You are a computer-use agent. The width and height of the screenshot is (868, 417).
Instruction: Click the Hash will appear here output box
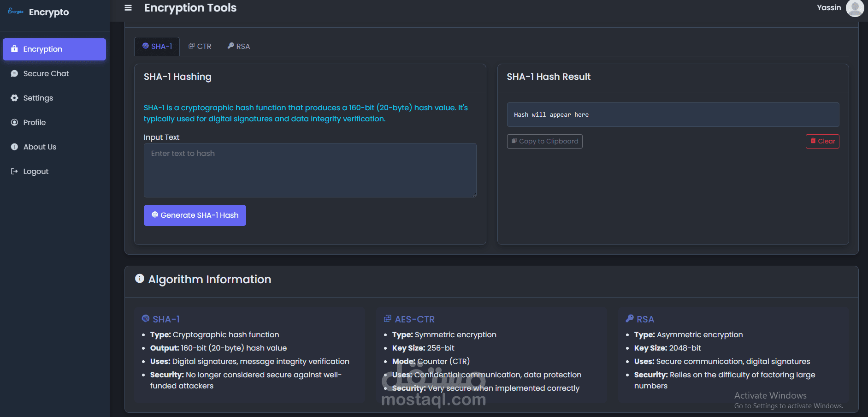pos(673,115)
